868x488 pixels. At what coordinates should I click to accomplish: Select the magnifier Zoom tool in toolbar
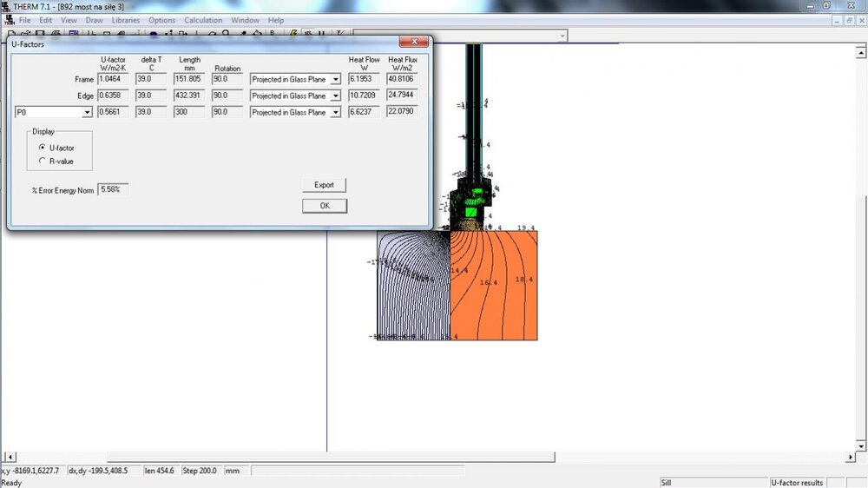coord(226,34)
